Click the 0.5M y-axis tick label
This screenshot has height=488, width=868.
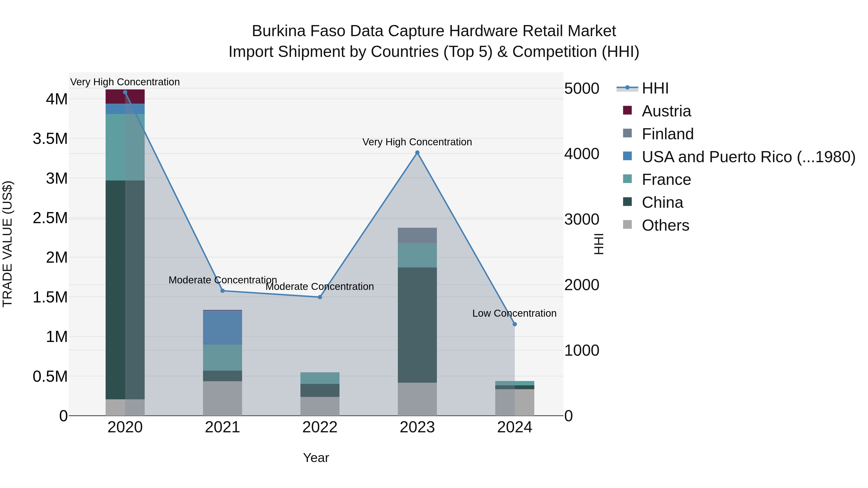tap(50, 376)
